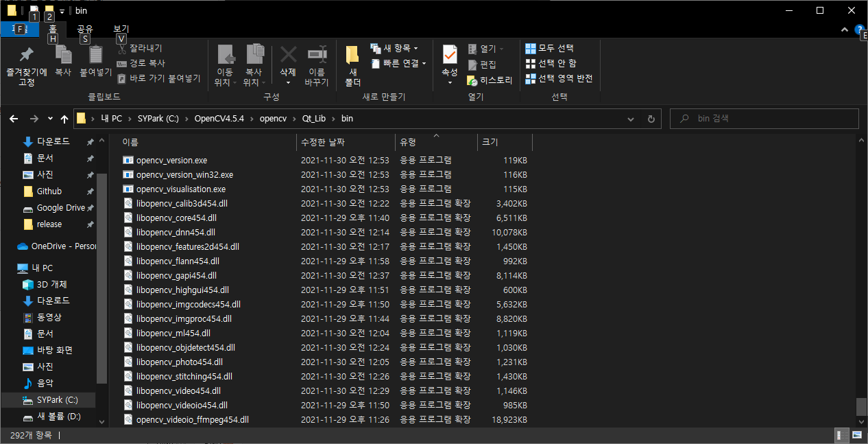Select the file libopencv_imgproc454.dll
Image resolution: width=868 pixels, height=444 pixels.
[x=184, y=318]
